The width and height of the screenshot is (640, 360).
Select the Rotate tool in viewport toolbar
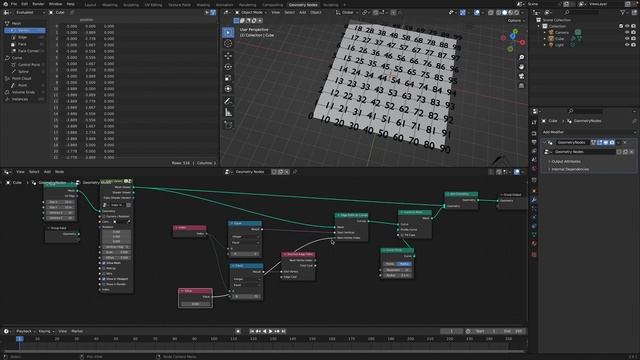(x=228, y=67)
